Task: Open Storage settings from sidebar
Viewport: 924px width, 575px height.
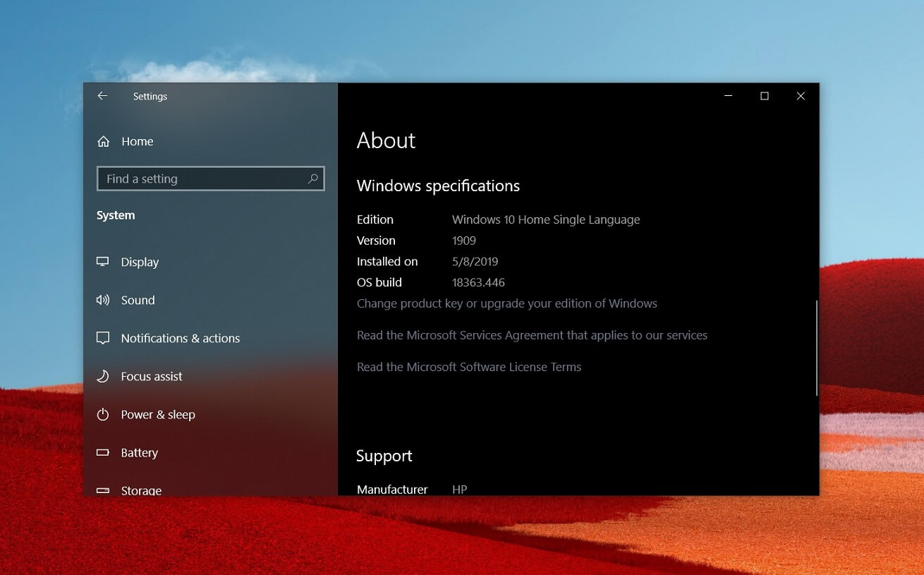Action: 140,490
